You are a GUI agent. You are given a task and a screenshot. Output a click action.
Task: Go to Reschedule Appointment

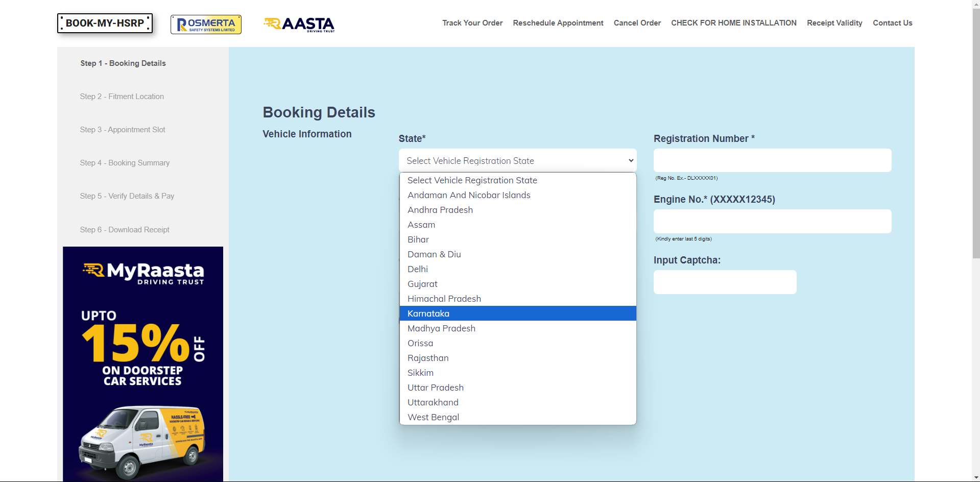558,23
